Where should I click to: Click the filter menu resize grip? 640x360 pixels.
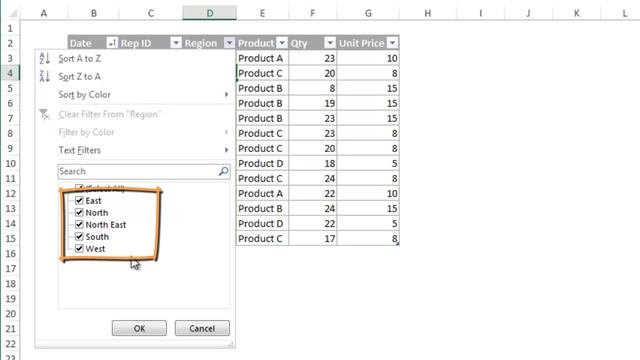pyautogui.click(x=231, y=344)
